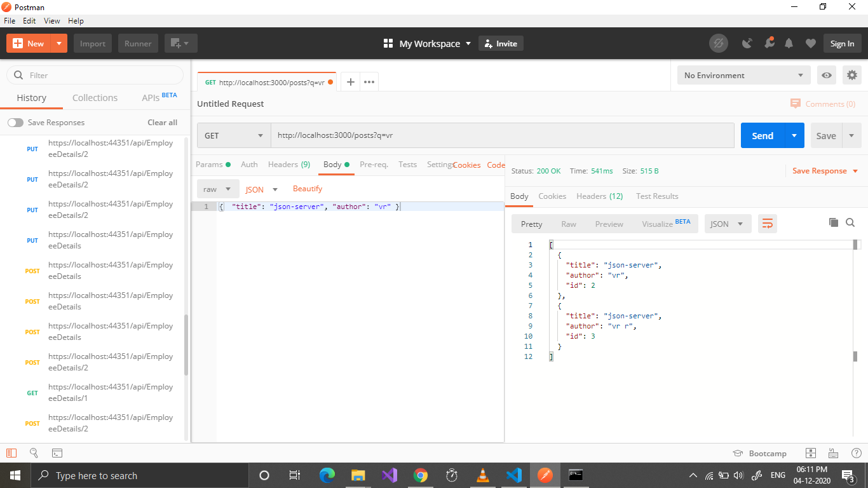
Task: Click the Sign In button
Action: [843, 43]
